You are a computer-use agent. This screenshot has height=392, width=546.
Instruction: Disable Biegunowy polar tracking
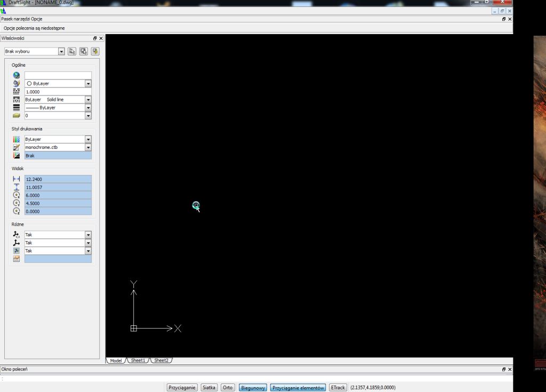coord(253,388)
